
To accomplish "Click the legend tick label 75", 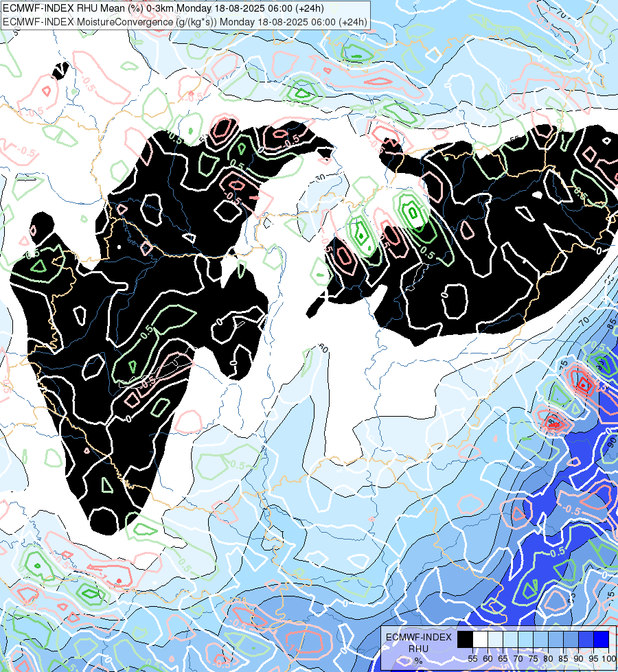I will (533, 659).
